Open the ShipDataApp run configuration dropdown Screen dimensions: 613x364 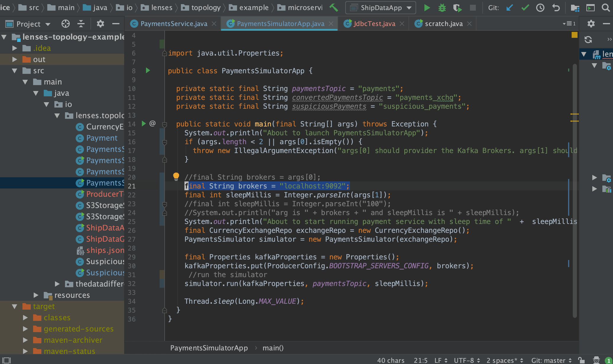tap(381, 8)
